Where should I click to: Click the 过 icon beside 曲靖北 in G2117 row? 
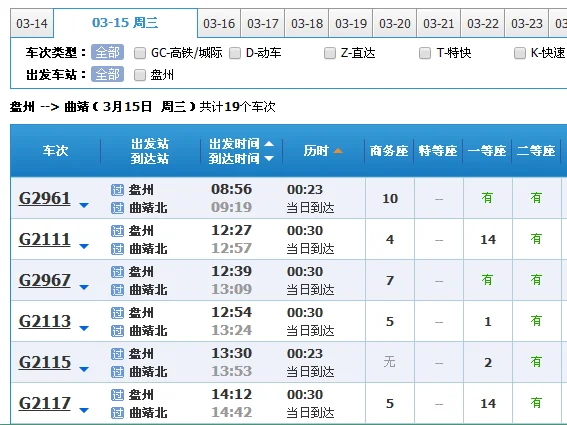(x=117, y=413)
